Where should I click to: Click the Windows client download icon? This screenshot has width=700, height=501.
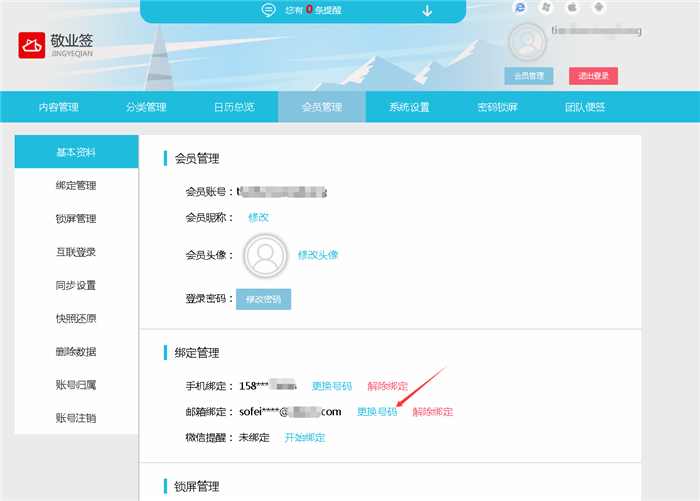tap(547, 8)
